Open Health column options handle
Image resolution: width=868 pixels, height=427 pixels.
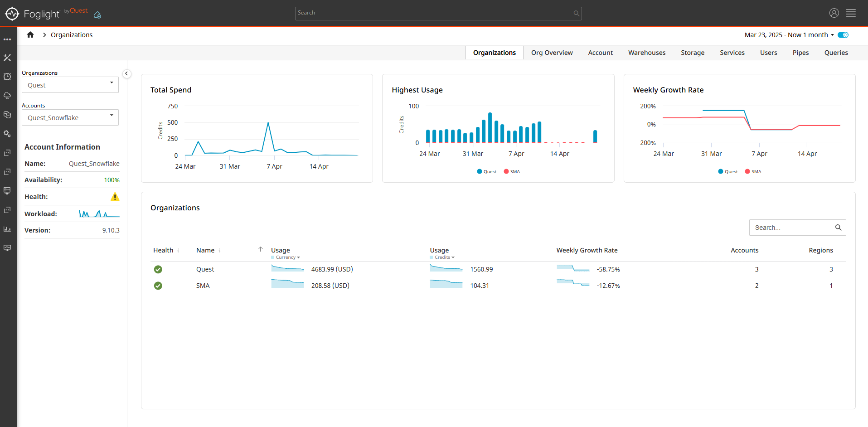coord(178,250)
